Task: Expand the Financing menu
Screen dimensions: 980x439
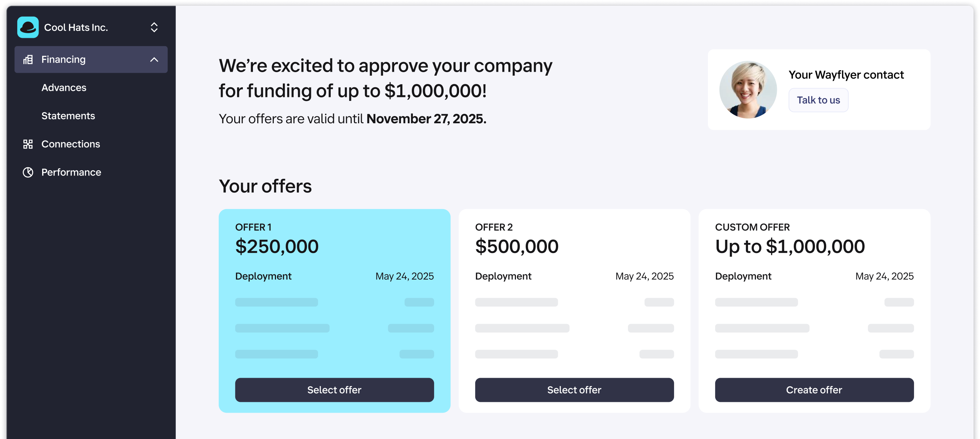Action: click(63, 59)
